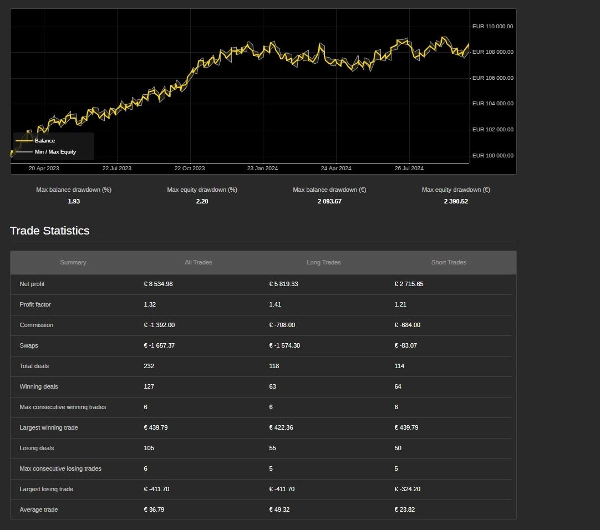Click the Max balance drawdown (%) value
The image size is (600, 530).
pos(74,201)
